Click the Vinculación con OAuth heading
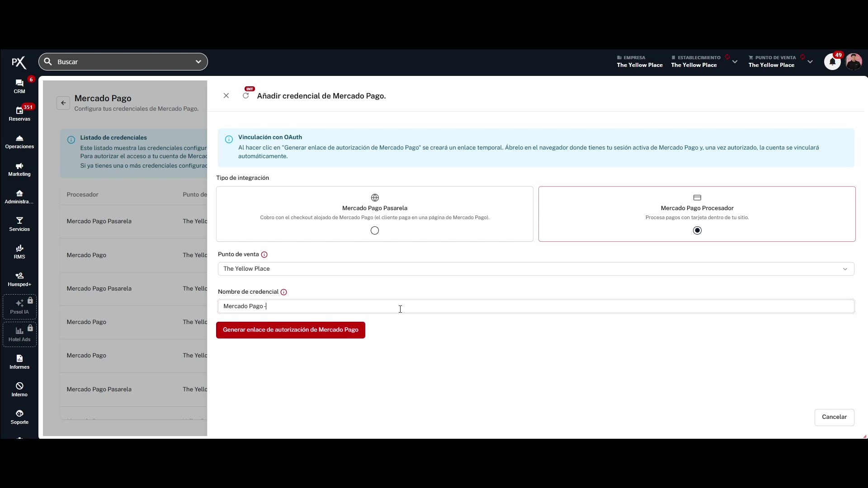 click(270, 137)
